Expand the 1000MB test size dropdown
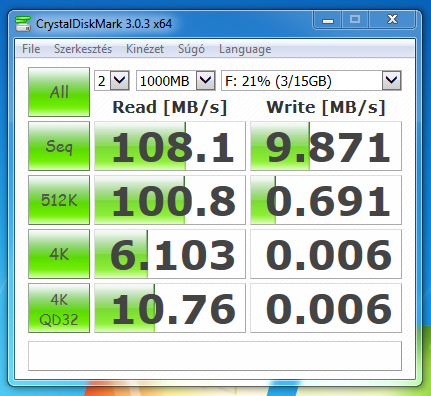This screenshot has width=431, height=396. tap(176, 81)
